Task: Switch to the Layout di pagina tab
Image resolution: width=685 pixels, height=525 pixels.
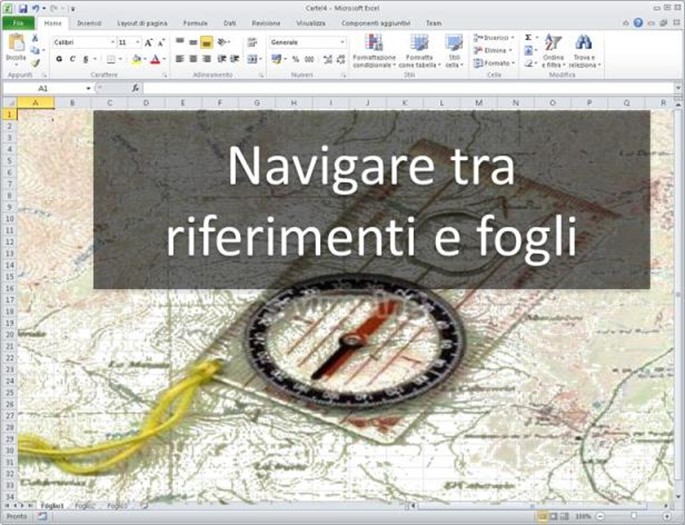Action: click(142, 22)
